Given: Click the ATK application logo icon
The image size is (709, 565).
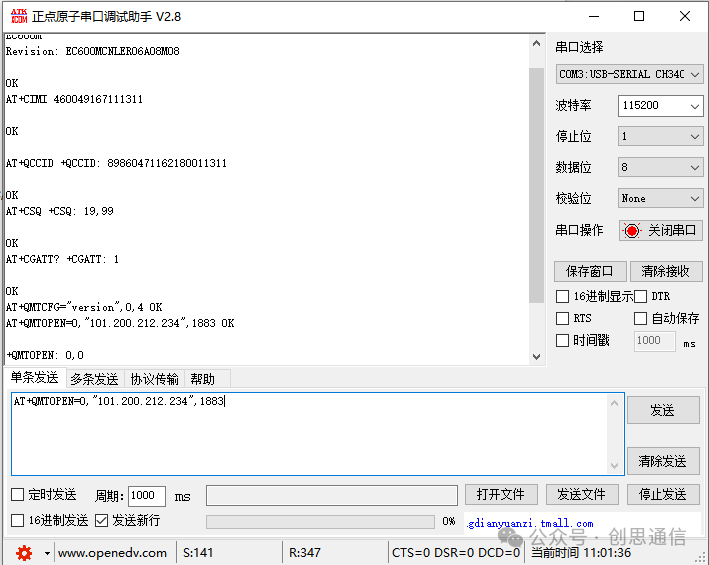Looking at the screenshot, I should [x=19, y=16].
